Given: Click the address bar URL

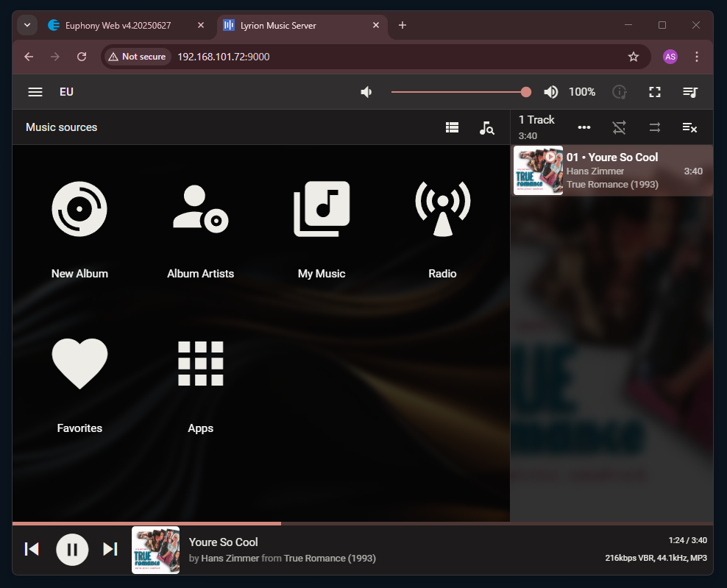Looking at the screenshot, I should click(224, 57).
